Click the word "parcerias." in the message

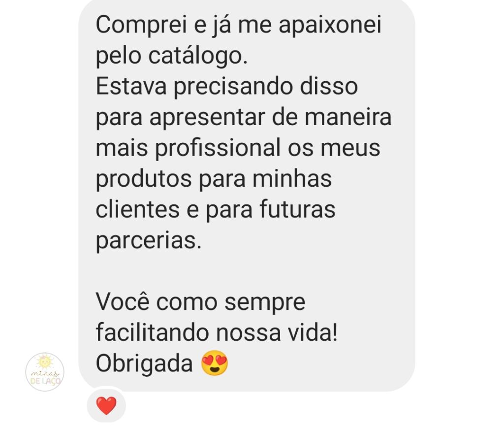(149, 240)
